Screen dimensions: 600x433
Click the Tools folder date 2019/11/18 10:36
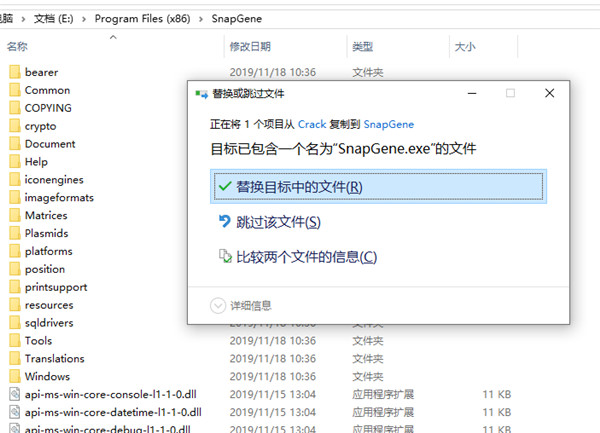click(x=272, y=340)
